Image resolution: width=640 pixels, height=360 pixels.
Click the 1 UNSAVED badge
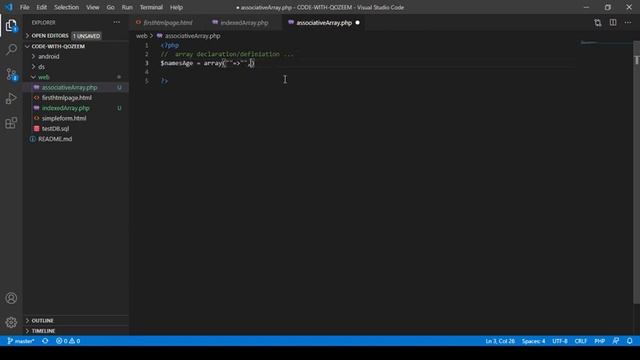click(x=87, y=36)
